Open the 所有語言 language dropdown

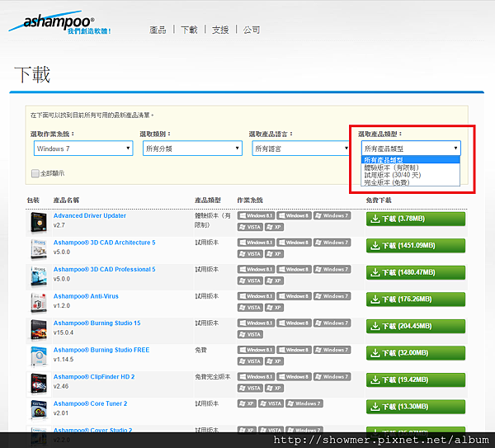pos(300,149)
